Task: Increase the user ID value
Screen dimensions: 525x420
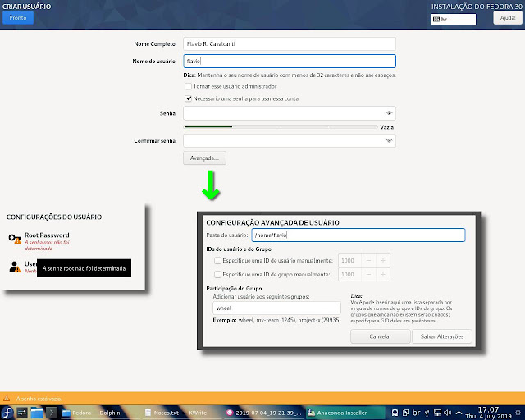Action: click(x=383, y=261)
